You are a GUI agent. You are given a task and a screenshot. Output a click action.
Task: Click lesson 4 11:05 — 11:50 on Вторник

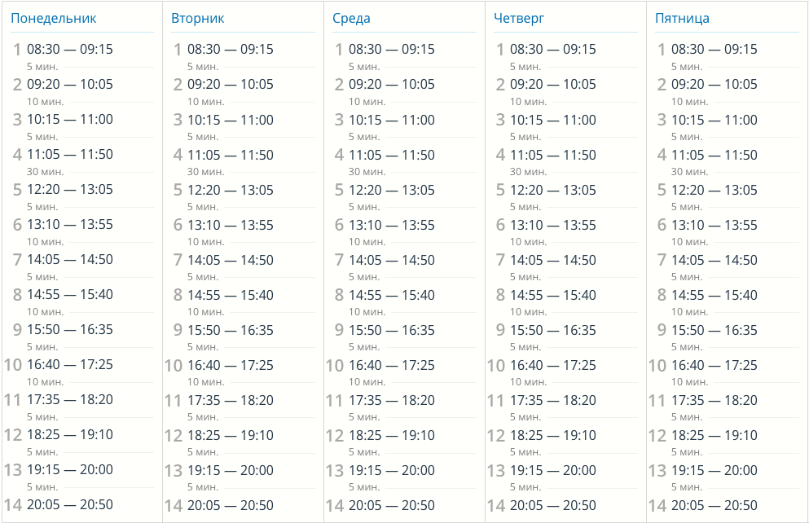click(x=231, y=155)
